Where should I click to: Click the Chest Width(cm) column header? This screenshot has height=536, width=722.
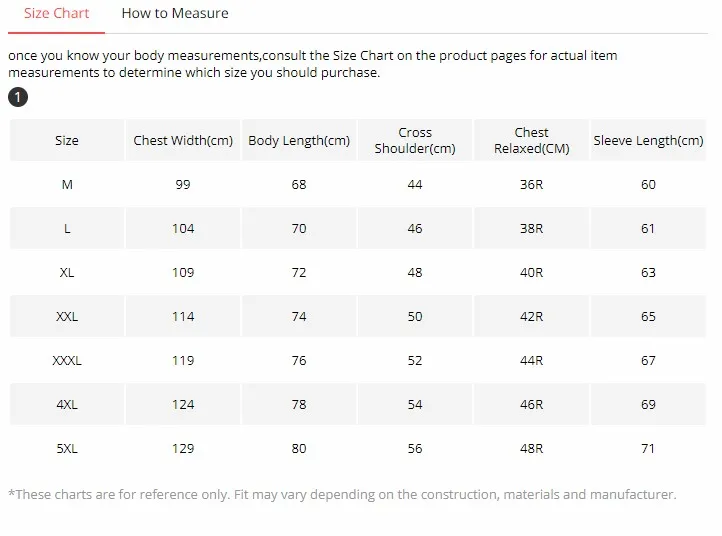point(183,141)
